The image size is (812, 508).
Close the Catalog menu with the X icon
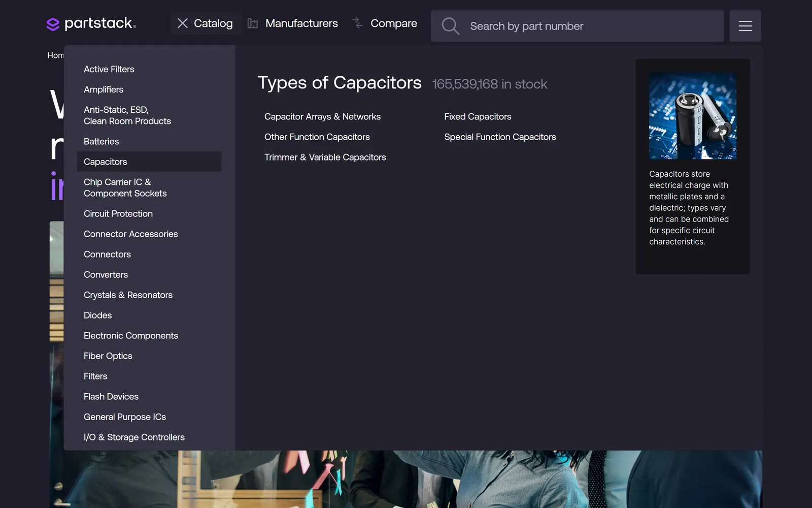[183, 23]
